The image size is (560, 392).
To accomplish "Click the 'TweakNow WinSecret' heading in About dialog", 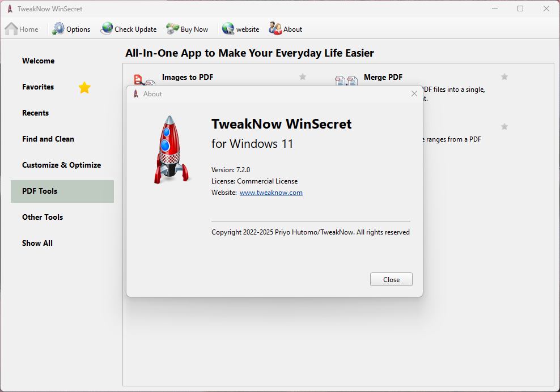I will point(282,124).
